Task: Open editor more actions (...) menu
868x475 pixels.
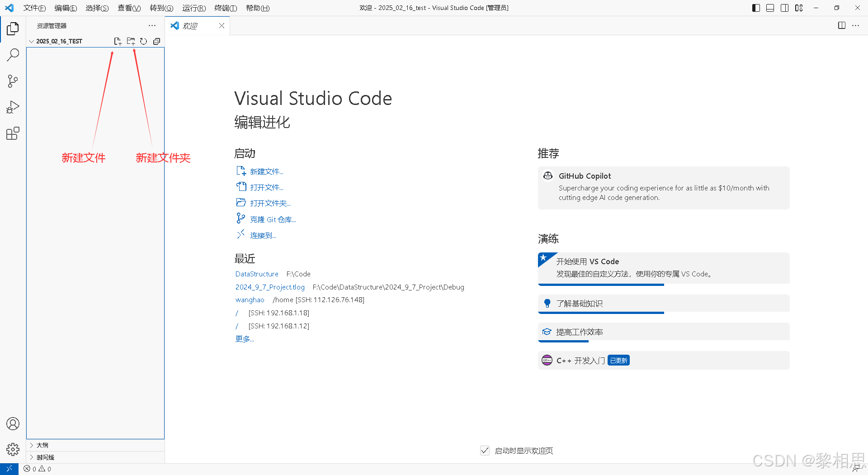Action: [x=855, y=25]
